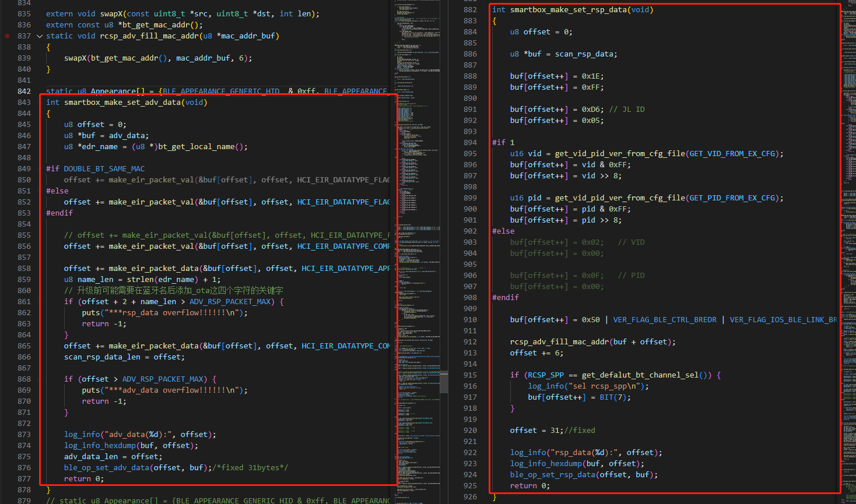Click line number 878 in the left gutter
The height and width of the screenshot is (504, 856).
24,490
